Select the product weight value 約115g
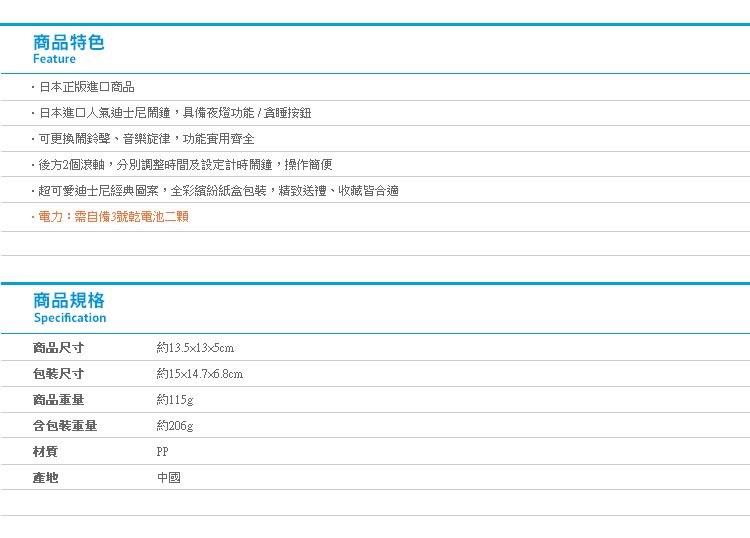Viewport: 750px width, 538px height. [175, 400]
